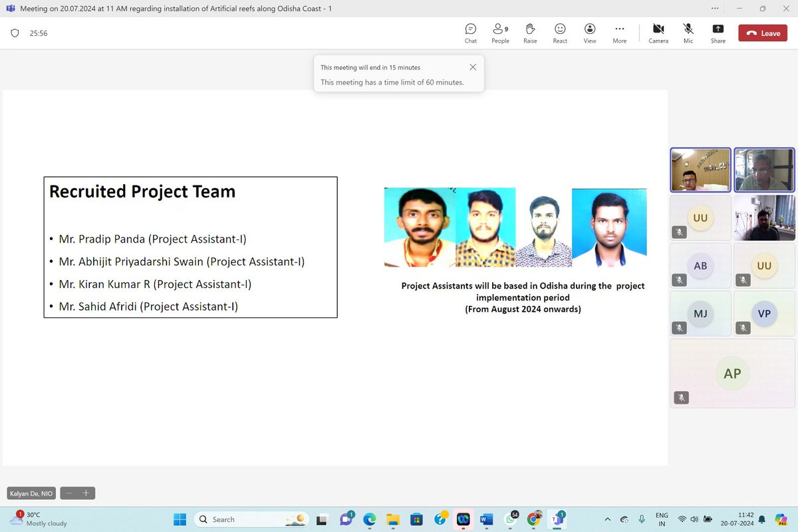Select the first video participant tile
This screenshot has width=798, height=532.
coord(700,170)
